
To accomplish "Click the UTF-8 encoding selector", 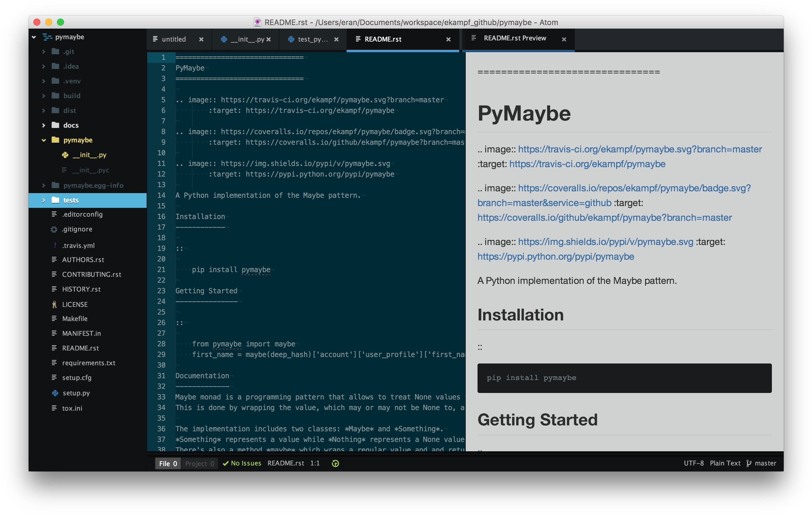I will click(693, 463).
